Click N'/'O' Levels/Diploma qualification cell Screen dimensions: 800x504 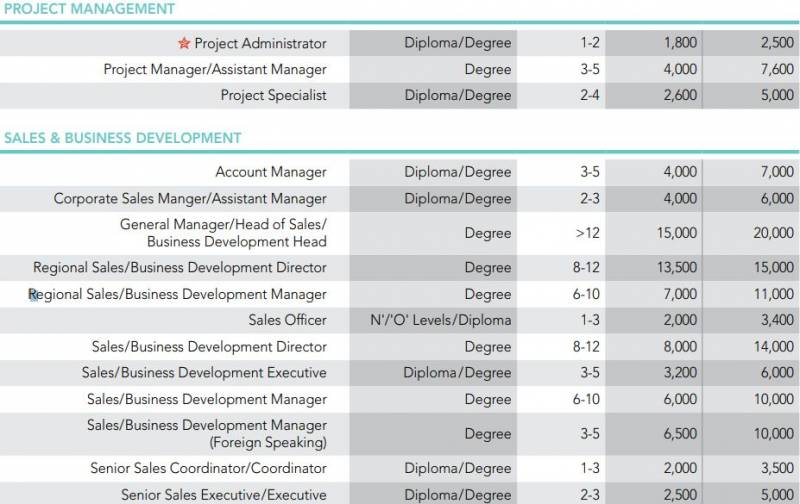[441, 321]
